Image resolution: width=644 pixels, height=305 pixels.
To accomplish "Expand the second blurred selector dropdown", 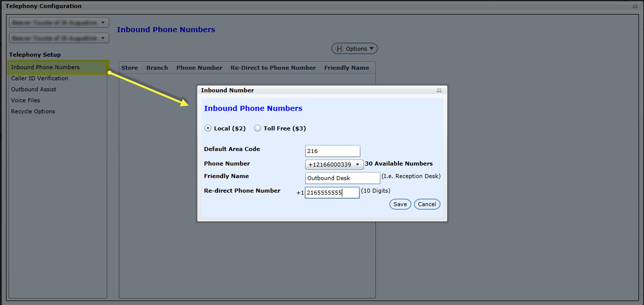I will click(x=59, y=38).
